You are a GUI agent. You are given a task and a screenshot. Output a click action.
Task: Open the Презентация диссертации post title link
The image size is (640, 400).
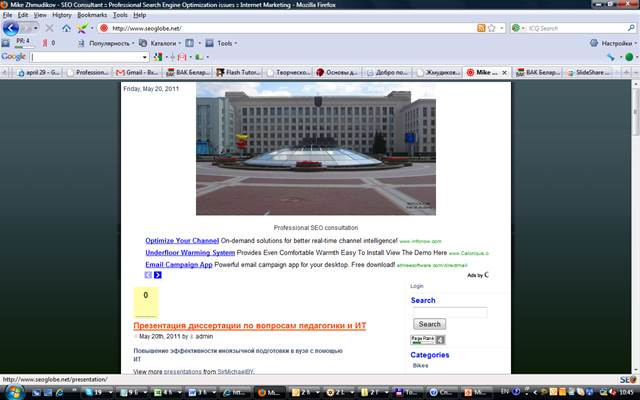coord(249,325)
